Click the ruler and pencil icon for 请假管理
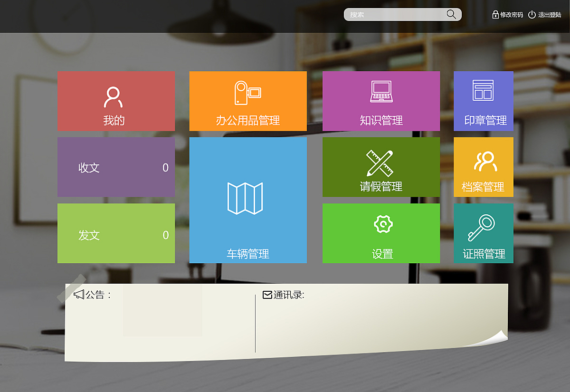Screen dimensions: 570x392 pyautogui.click(x=380, y=163)
